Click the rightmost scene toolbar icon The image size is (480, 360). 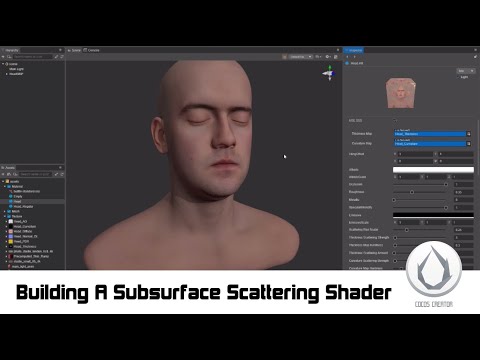click(x=336, y=57)
